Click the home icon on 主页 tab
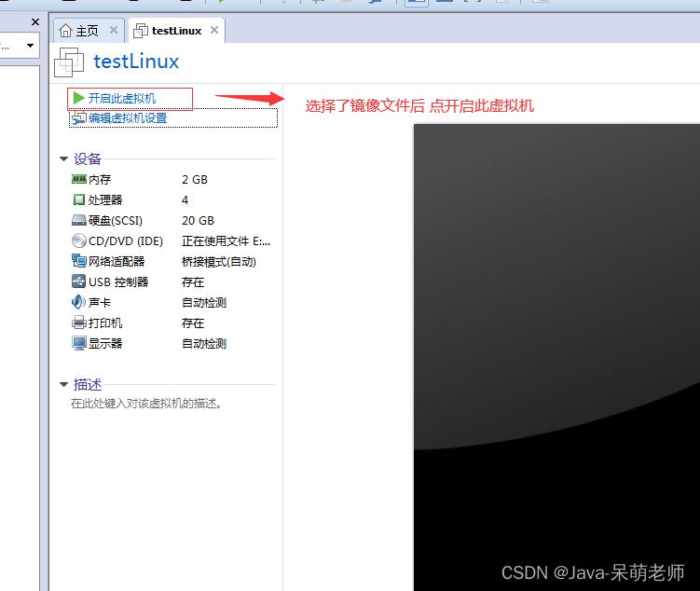Image resolution: width=700 pixels, height=591 pixels. (x=65, y=31)
